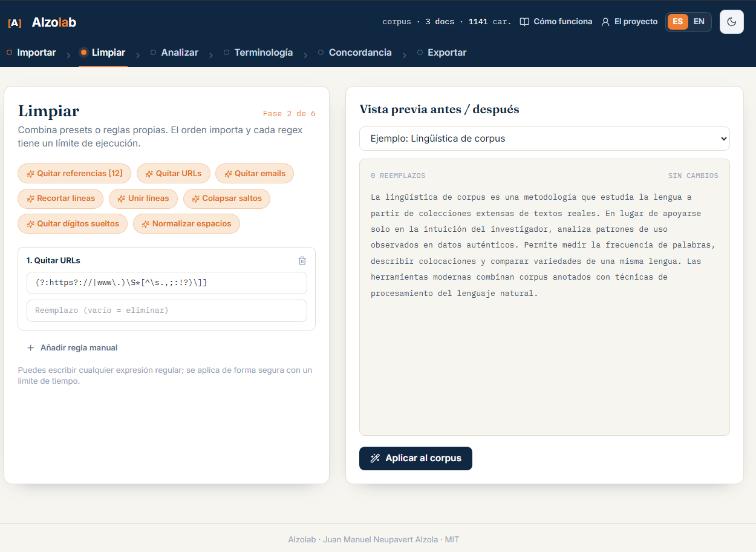Add the Colapsar saltos preset
756x552 pixels.
pyautogui.click(x=227, y=199)
